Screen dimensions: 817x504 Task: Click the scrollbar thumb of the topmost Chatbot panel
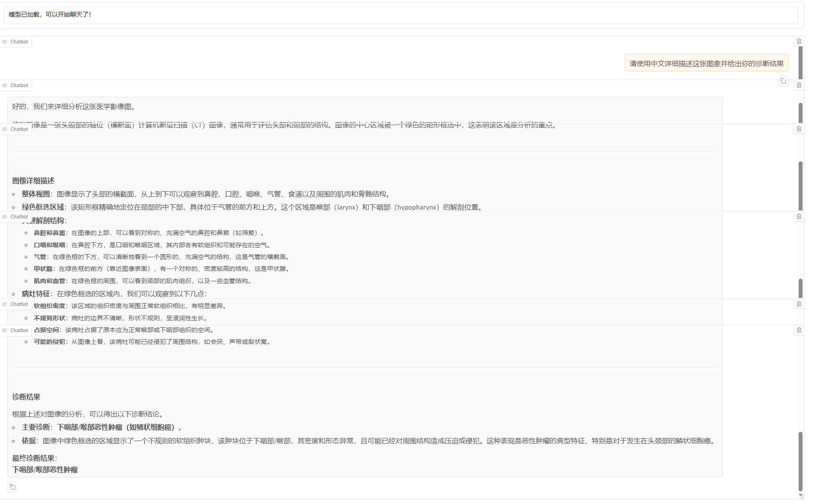[x=800, y=62]
